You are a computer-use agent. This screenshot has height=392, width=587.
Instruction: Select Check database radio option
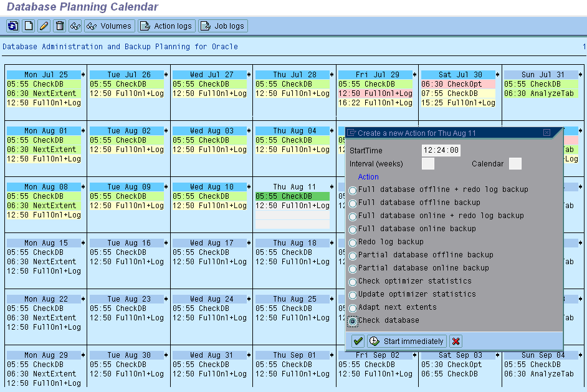(x=353, y=321)
